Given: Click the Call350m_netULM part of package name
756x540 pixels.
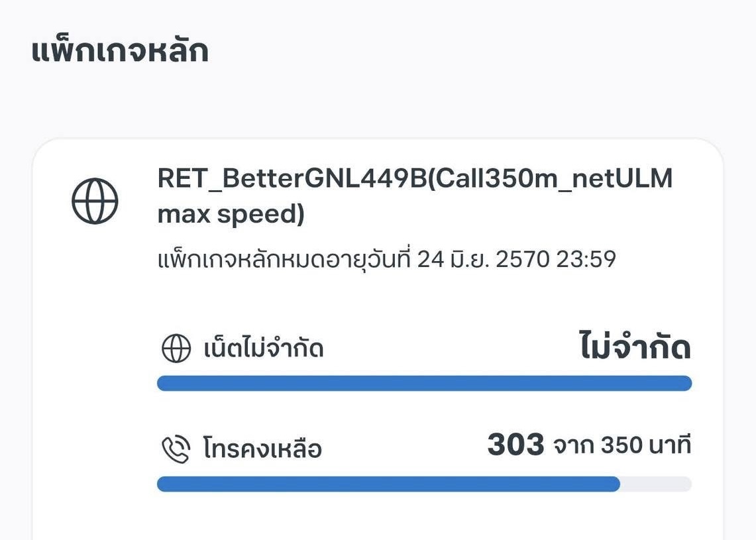Looking at the screenshot, I should click(x=550, y=178).
